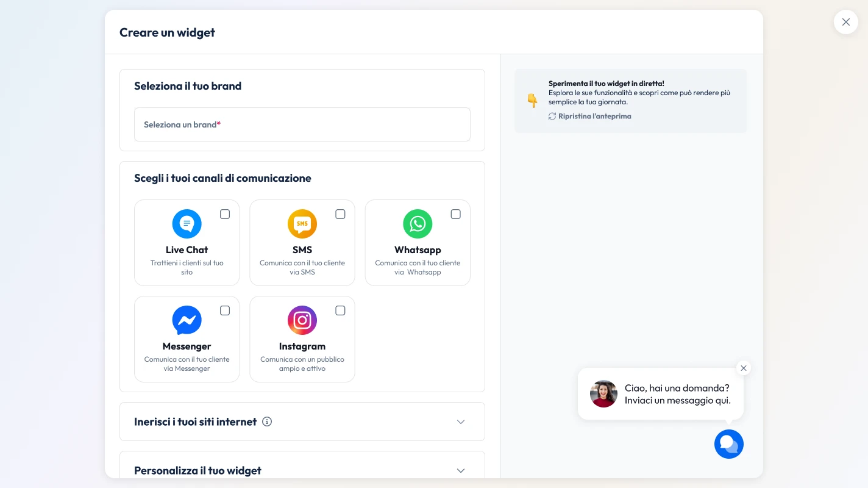Select the Whatsapp channel icon
This screenshot has height=488, width=868.
tap(418, 224)
